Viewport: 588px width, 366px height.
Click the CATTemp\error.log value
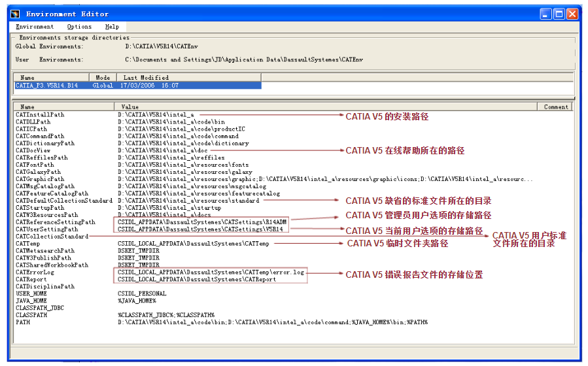pyautogui.click(x=211, y=272)
